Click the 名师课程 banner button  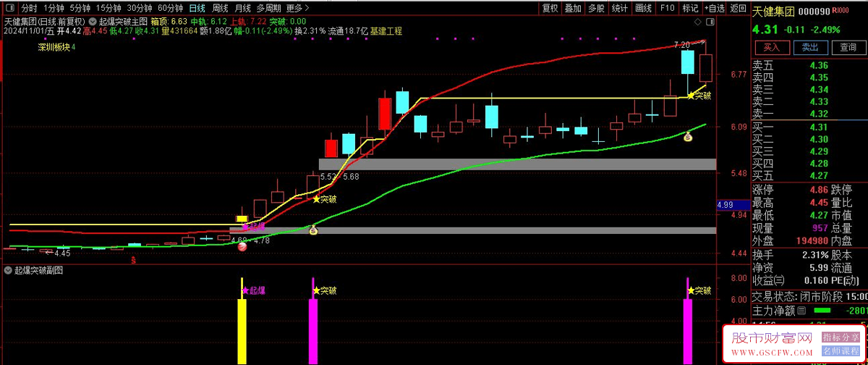[841, 351]
